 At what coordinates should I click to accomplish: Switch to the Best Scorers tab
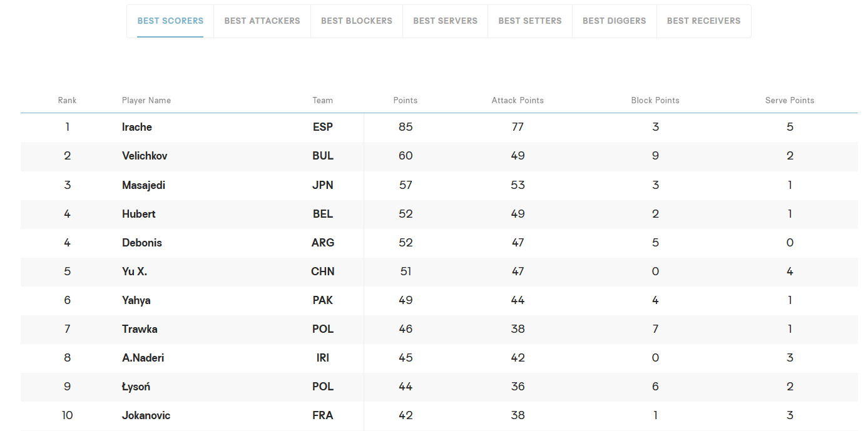point(170,21)
